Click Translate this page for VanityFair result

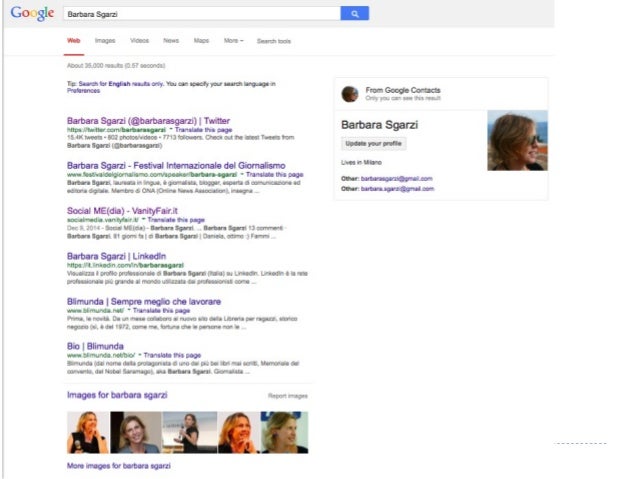click(176, 220)
